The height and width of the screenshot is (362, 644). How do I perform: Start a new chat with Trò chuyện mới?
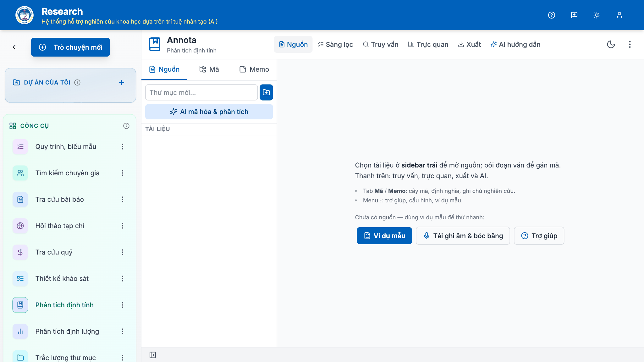click(x=70, y=47)
